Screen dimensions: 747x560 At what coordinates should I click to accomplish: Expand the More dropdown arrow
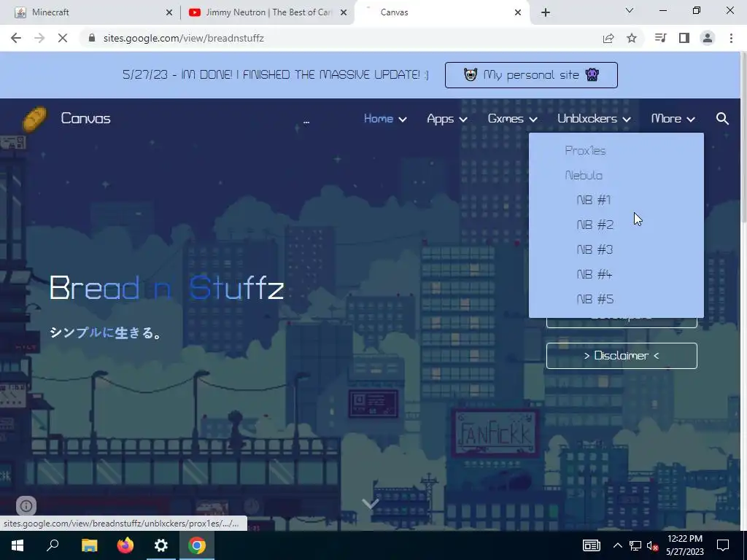[691, 120]
